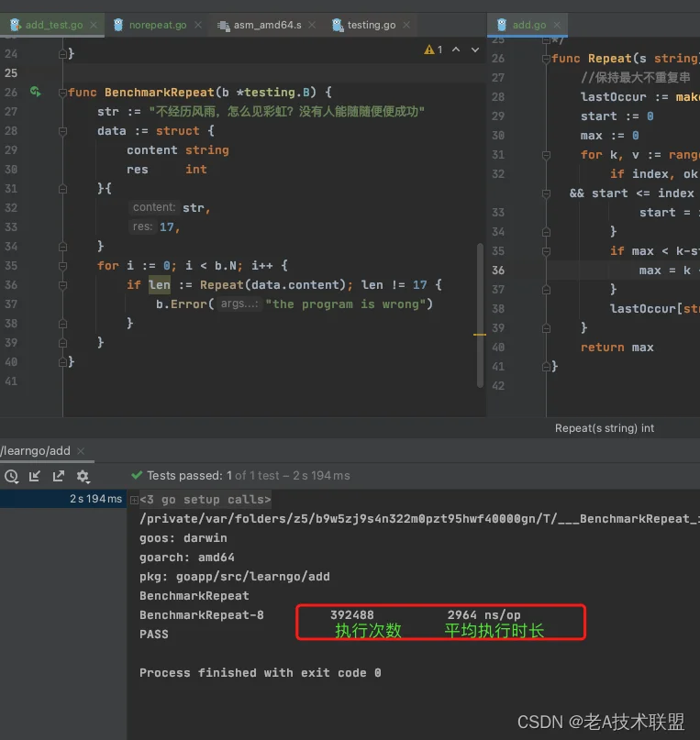Toggle fold marker at line 31

[x=62, y=189]
